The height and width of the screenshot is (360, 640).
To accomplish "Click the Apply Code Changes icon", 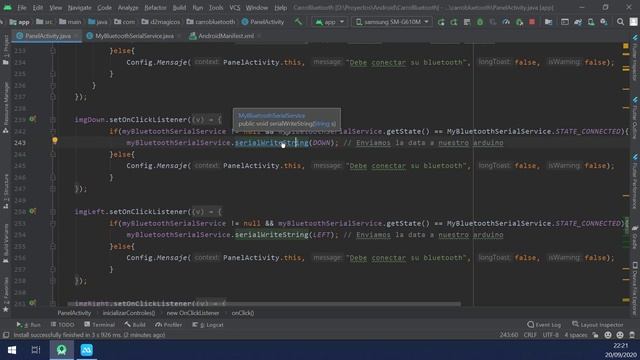I will pyautogui.click(x=467, y=22).
